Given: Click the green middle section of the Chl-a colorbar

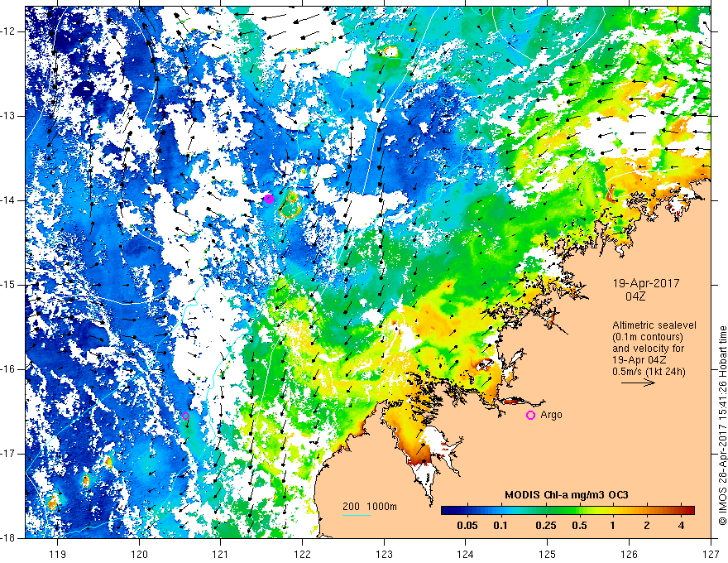Looking at the screenshot, I should [x=567, y=511].
